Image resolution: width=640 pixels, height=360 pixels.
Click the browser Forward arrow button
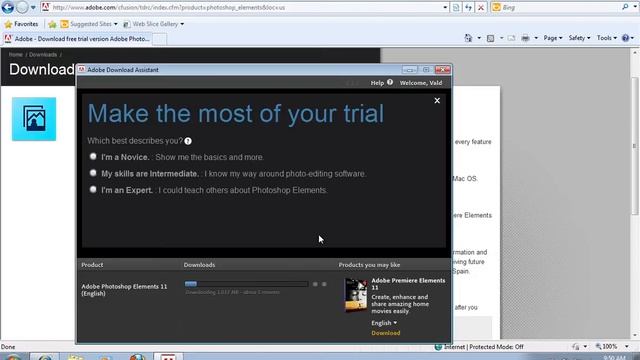[x=22, y=7]
